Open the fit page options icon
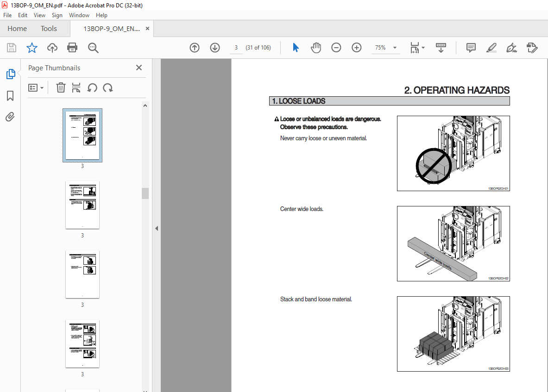548x392 pixels. click(x=415, y=48)
